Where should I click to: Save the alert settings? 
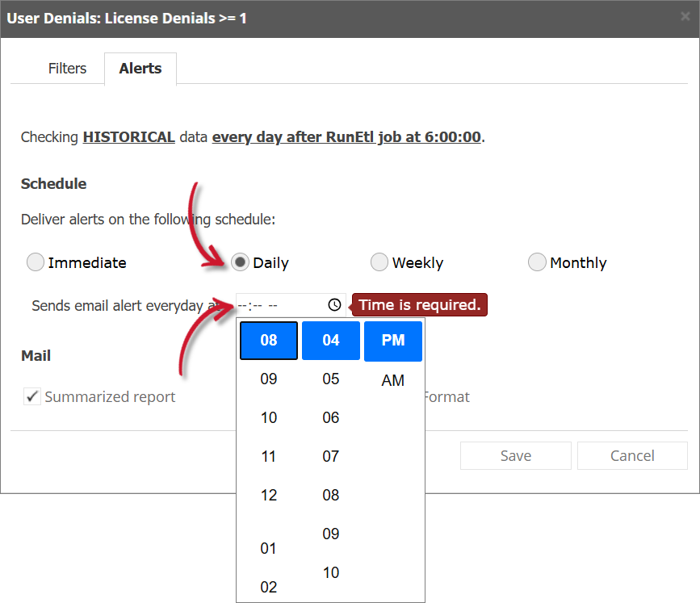[515, 455]
